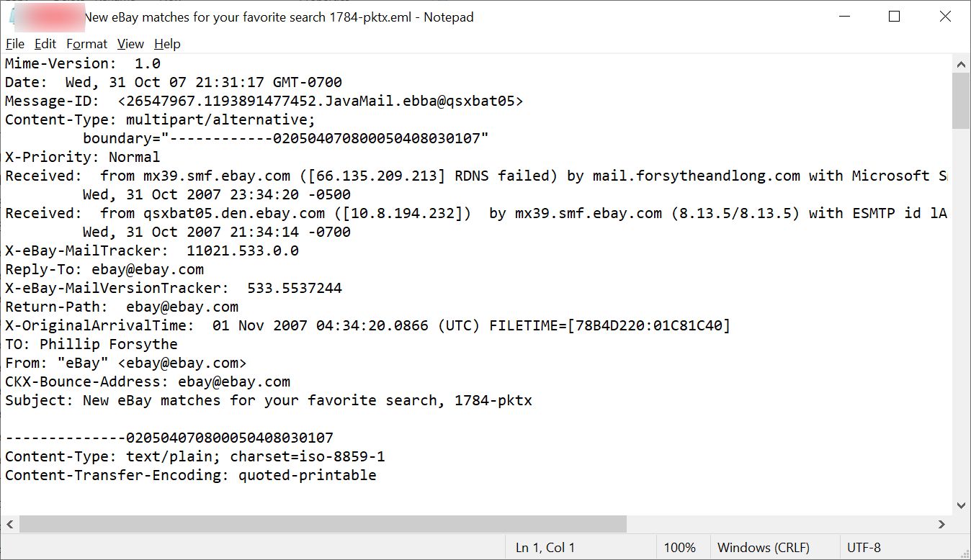Open the File menu
The image size is (971, 560).
tap(15, 44)
